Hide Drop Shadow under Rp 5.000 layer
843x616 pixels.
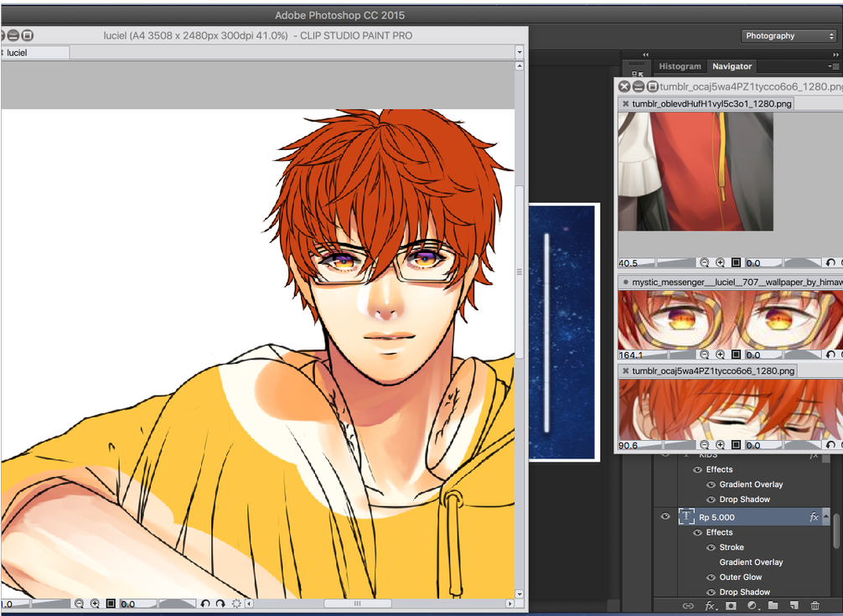click(x=711, y=592)
